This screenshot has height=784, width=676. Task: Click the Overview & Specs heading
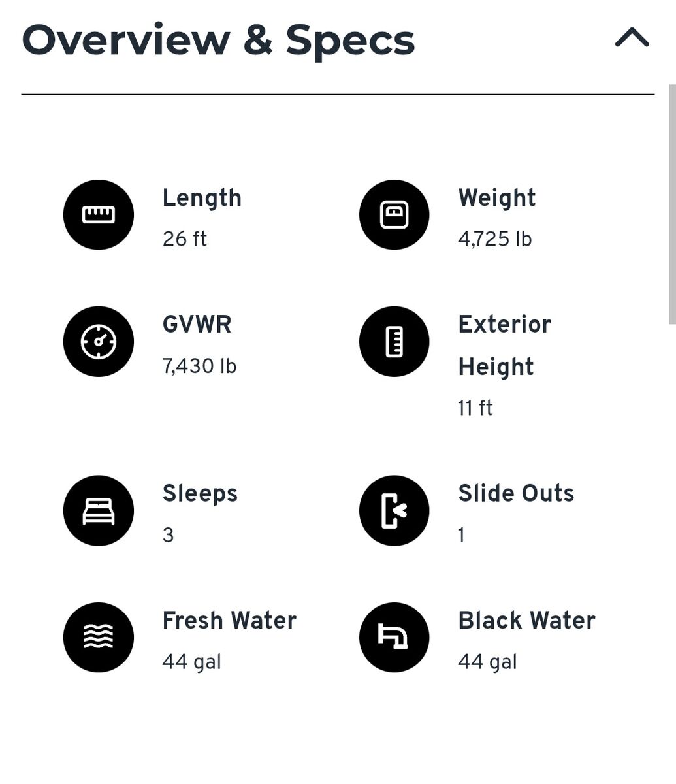(218, 40)
